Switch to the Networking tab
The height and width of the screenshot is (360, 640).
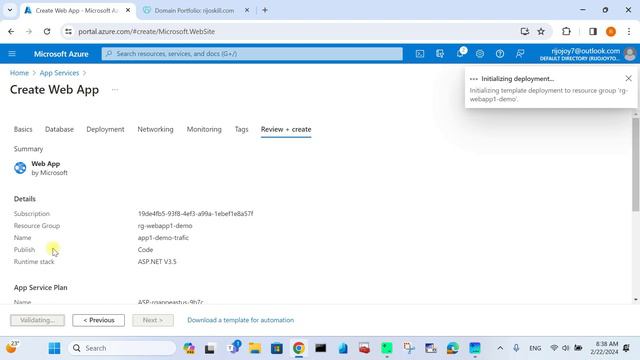coord(156,129)
